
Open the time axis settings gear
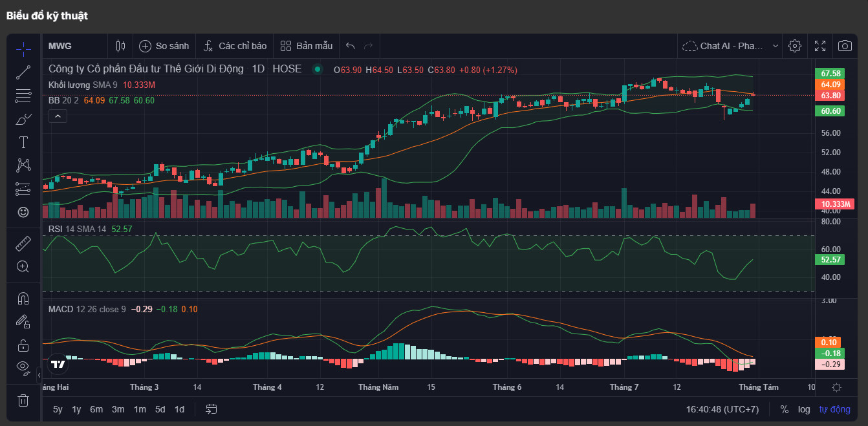pyautogui.click(x=836, y=387)
